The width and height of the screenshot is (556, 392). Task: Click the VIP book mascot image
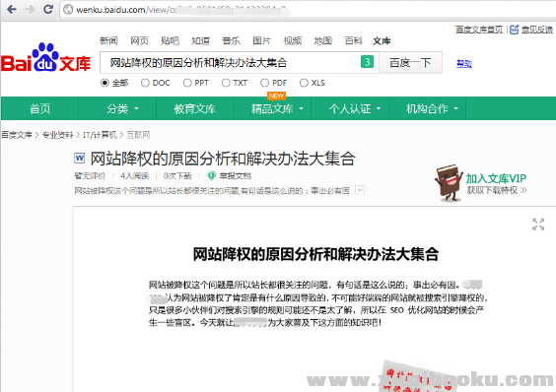(x=449, y=182)
